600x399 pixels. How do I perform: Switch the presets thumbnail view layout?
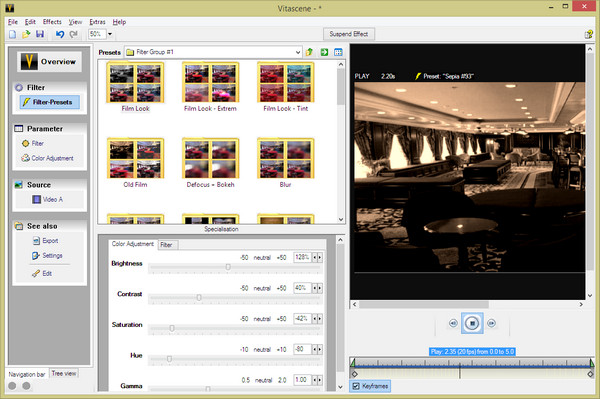338,52
